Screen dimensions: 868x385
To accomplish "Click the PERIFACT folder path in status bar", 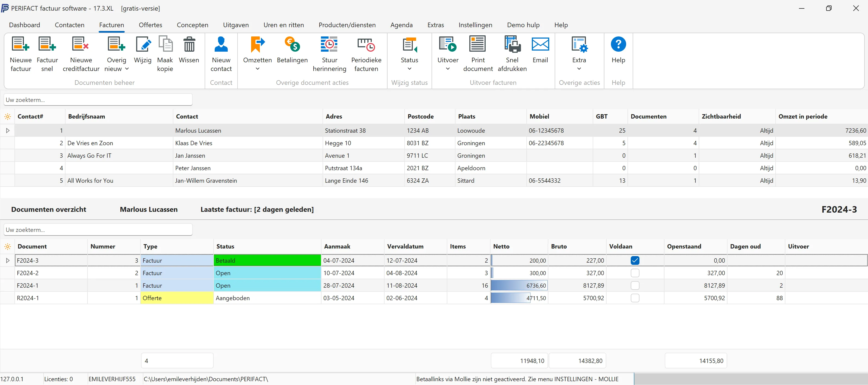I will coord(206,379).
